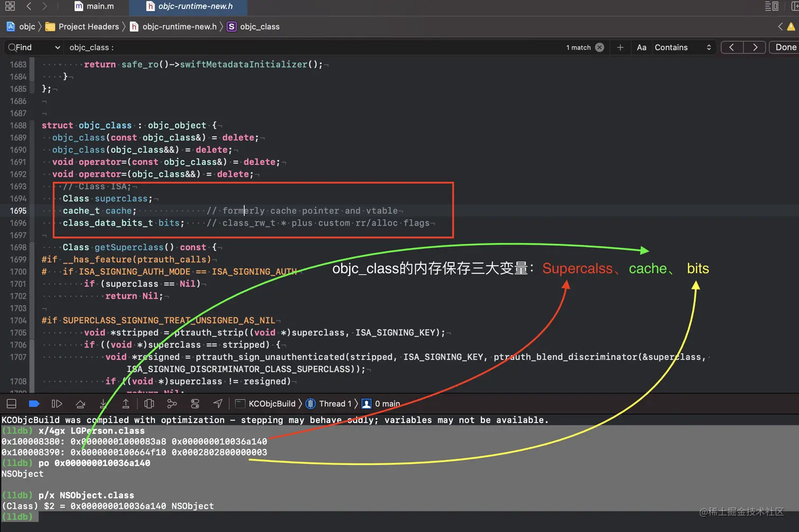799x532 pixels.
Task: Click 'getSuperclass()' in the code
Action: (x=134, y=247)
